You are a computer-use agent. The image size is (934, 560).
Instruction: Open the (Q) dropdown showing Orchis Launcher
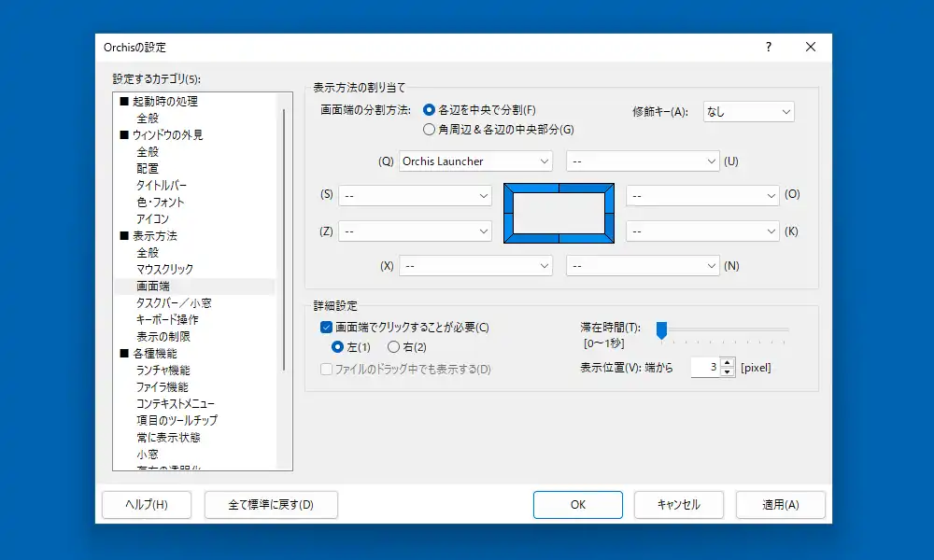[x=475, y=161]
